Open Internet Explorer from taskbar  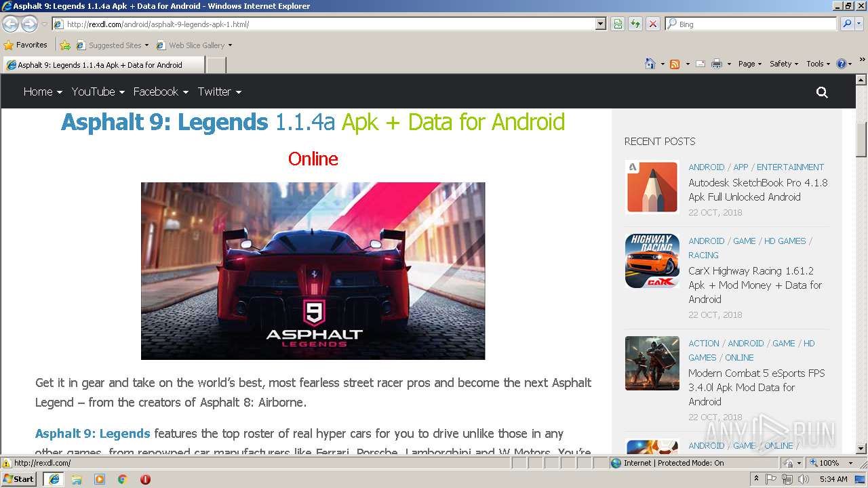tap(54, 479)
